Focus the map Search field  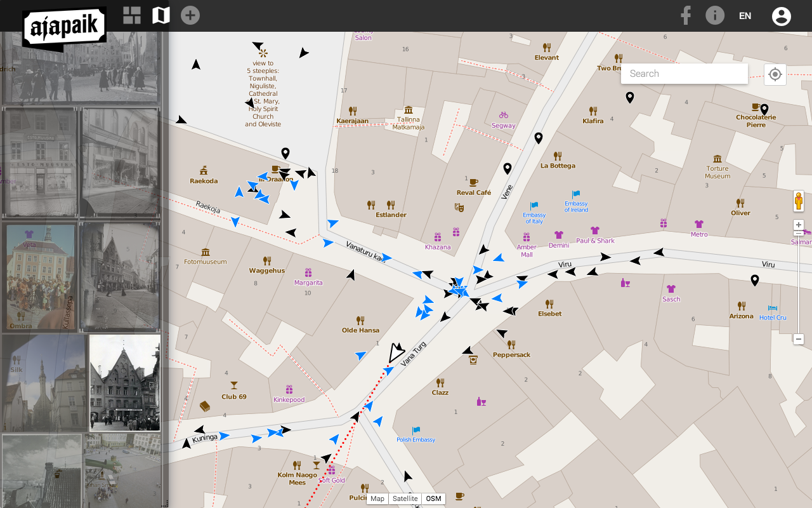[x=684, y=74]
